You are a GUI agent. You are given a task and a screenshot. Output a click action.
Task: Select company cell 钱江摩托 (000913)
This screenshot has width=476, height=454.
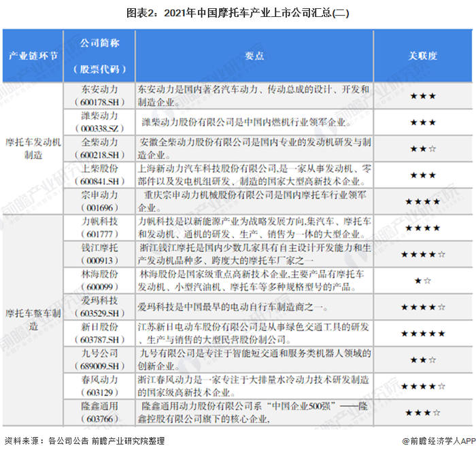(x=99, y=254)
